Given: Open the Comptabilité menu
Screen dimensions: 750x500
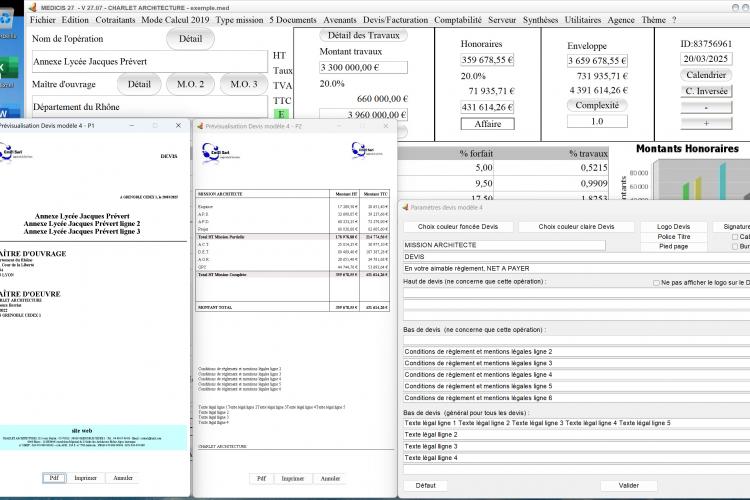Looking at the screenshot, I should (x=458, y=20).
